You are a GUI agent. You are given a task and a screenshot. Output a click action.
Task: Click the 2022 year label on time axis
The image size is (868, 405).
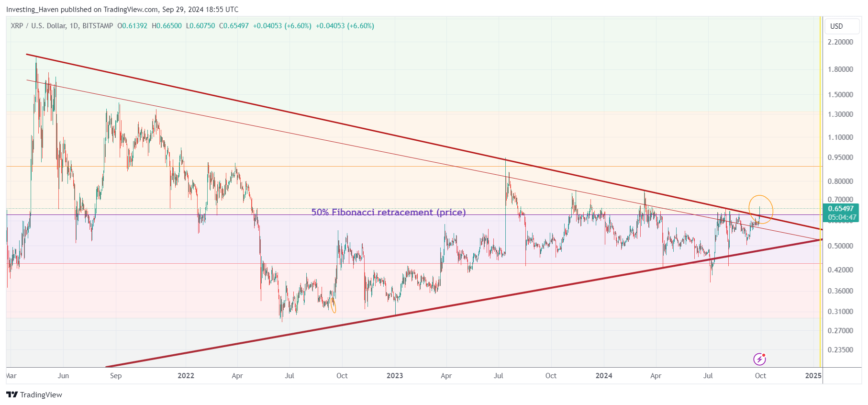[x=186, y=376]
